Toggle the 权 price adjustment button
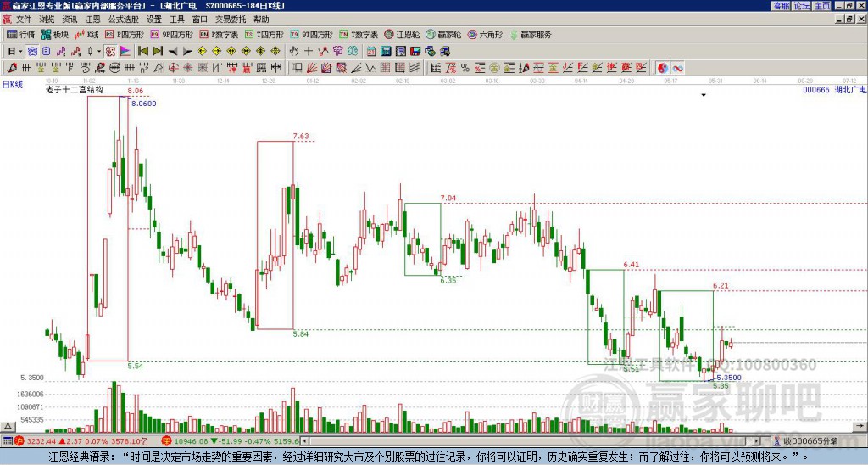 pyautogui.click(x=110, y=52)
